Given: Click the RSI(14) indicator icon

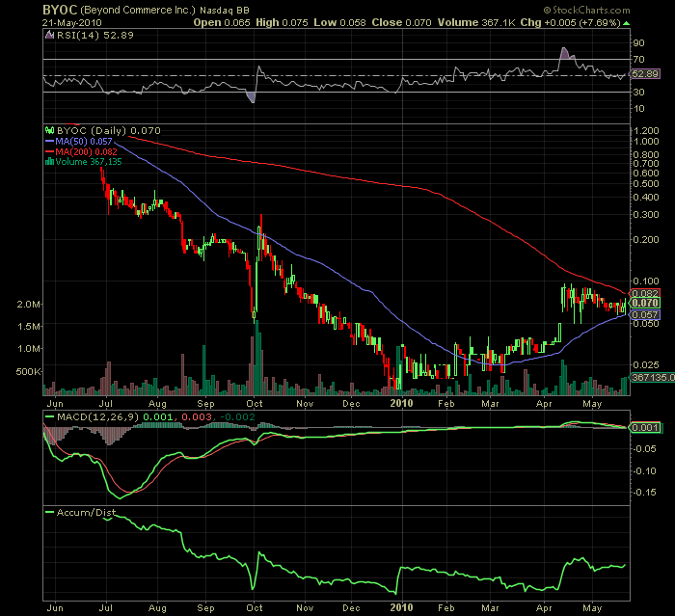Looking at the screenshot, I should tap(49, 36).
